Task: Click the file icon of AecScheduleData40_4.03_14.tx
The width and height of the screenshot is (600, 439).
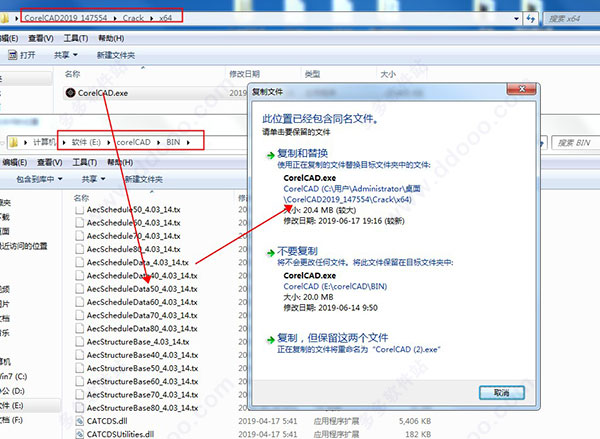Action: (80, 275)
